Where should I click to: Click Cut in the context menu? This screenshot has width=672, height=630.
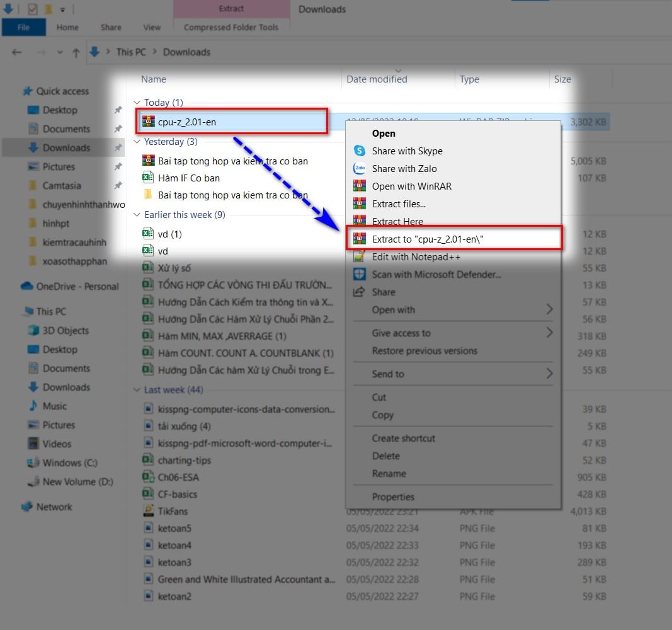[379, 398]
